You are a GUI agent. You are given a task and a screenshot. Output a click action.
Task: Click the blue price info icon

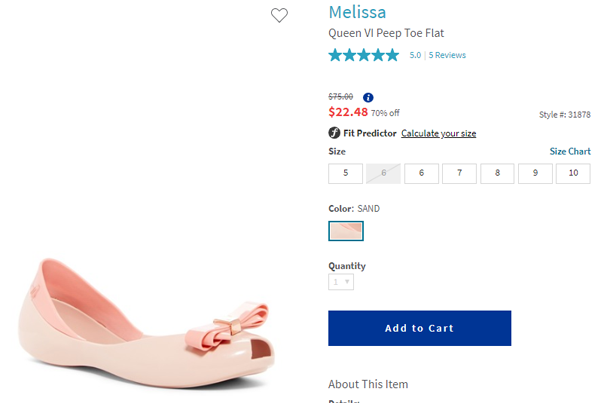click(x=368, y=97)
